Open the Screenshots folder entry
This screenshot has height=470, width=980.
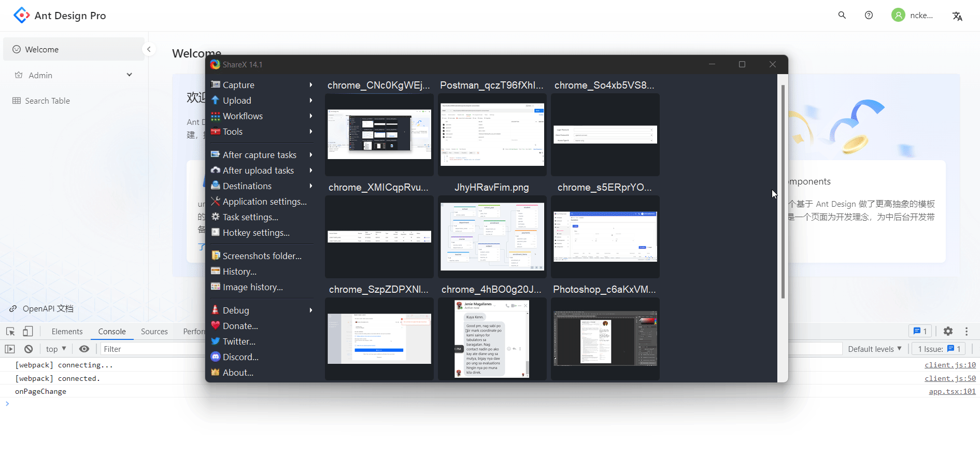(x=262, y=256)
